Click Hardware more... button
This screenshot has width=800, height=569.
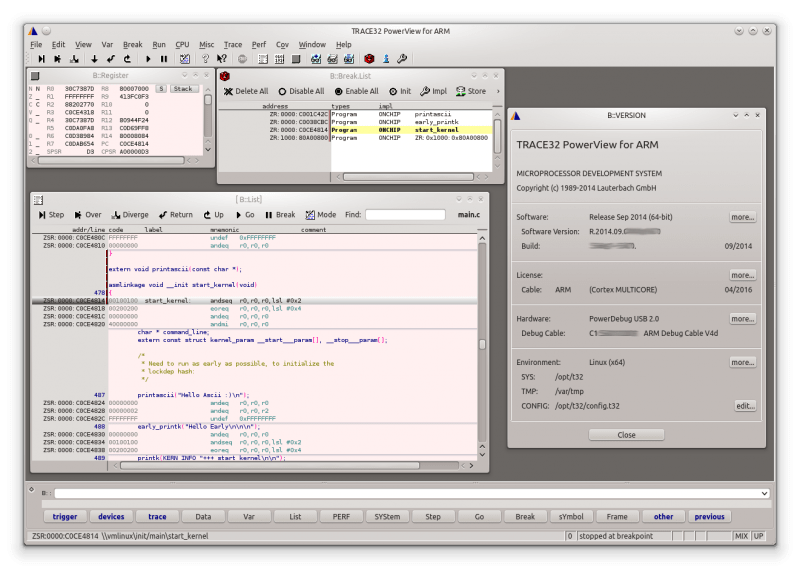[x=742, y=319]
